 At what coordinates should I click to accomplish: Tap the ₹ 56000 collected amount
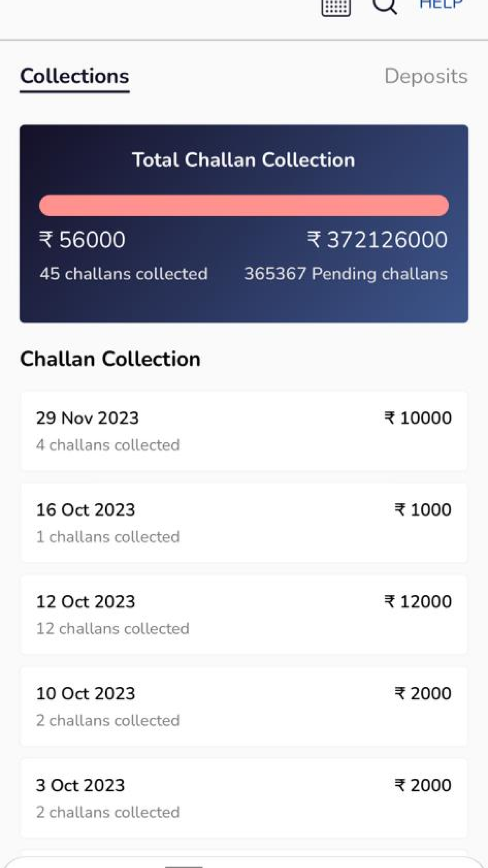click(82, 239)
